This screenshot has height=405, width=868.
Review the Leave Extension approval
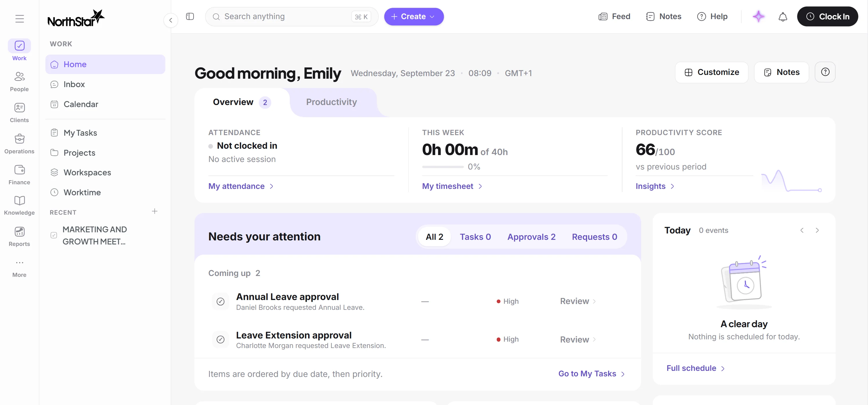[x=578, y=340]
